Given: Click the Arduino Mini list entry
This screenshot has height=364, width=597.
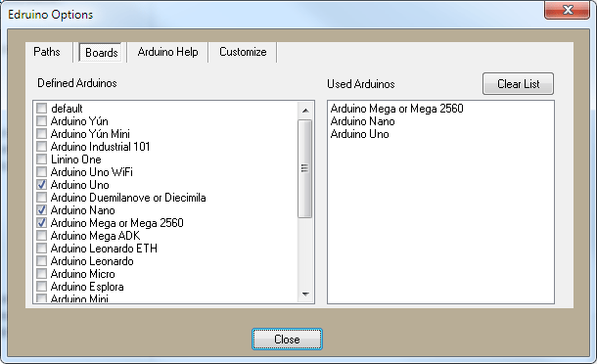Looking at the screenshot, I should tap(79, 298).
